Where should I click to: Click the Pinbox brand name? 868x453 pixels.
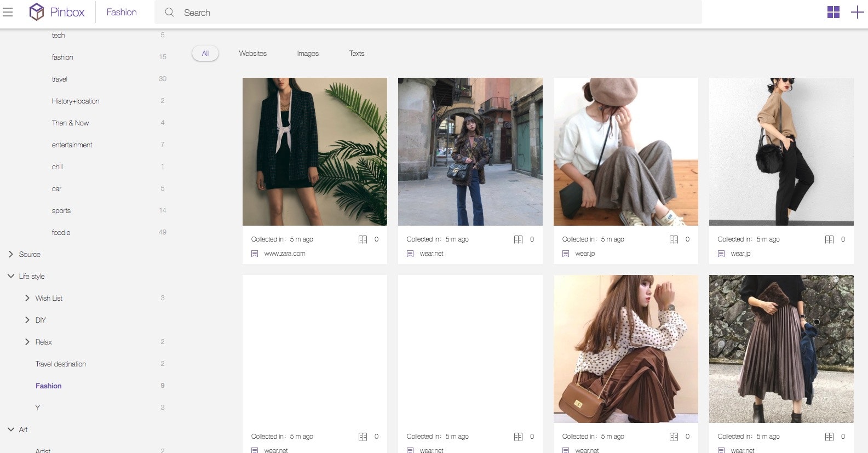tap(67, 12)
